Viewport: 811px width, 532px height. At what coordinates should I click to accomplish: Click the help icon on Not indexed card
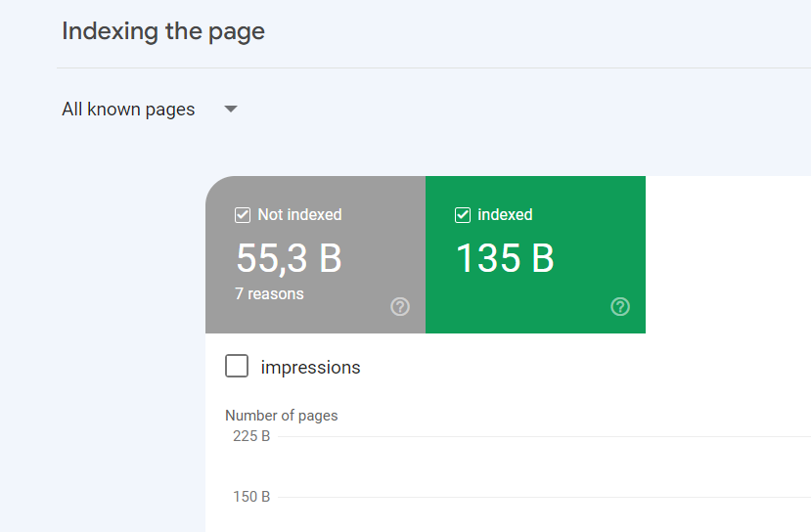point(400,307)
